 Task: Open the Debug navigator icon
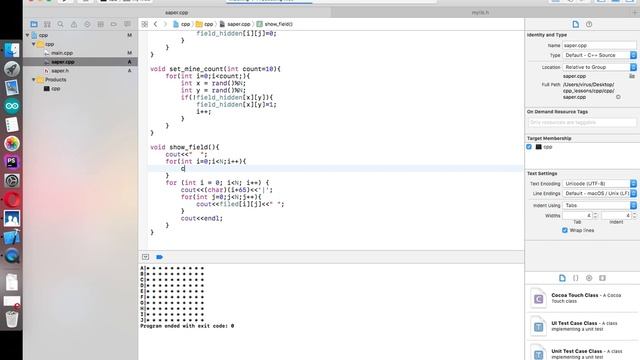tap(100, 24)
